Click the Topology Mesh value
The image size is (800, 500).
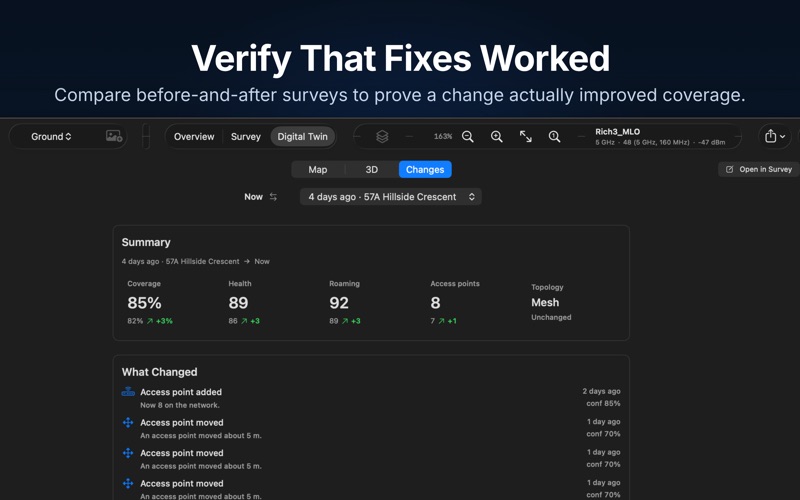[x=545, y=303]
